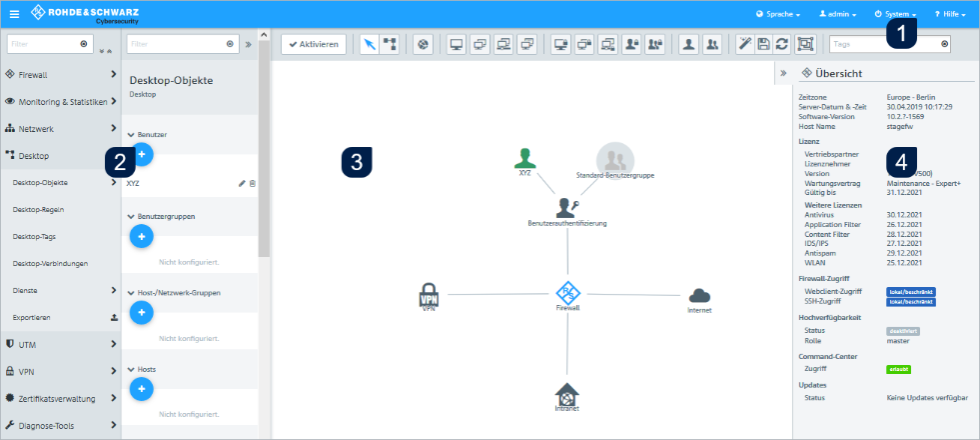Select the arrow selection tool in toolbar
This screenshot has height=440, width=980.
[x=369, y=44]
